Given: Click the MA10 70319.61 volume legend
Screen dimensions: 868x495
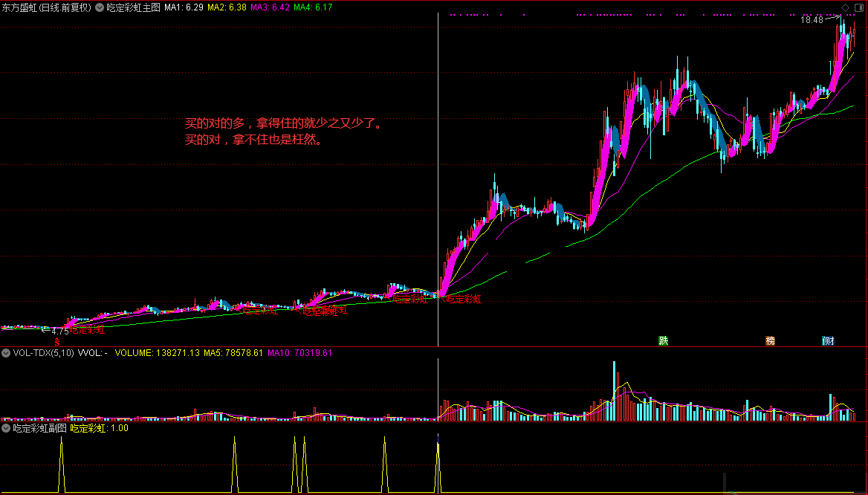Looking at the screenshot, I should coord(299,353).
